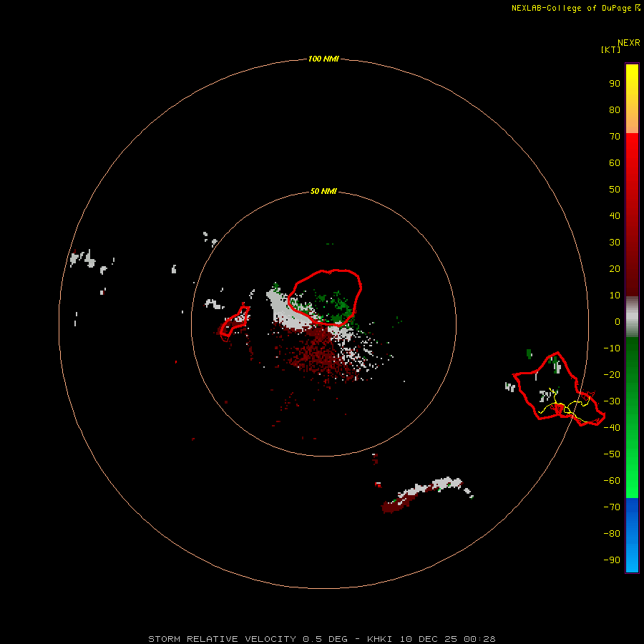Click the -20 value on the velocity scale

tap(612, 374)
